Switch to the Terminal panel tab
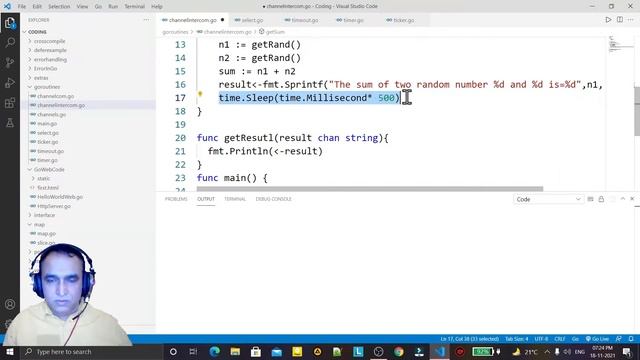This screenshot has height=360, width=640. click(x=235, y=199)
